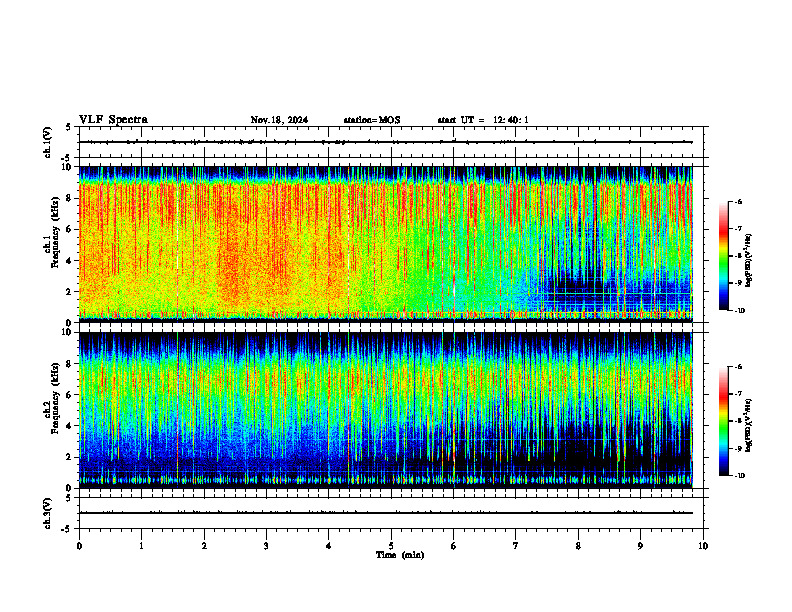The height and width of the screenshot is (612, 792).
Task: Click the "VLF Spectra" plot title
Action: click(113, 120)
